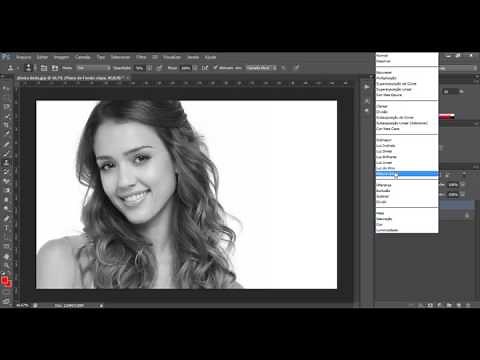Viewport: 480px width, 360px height.
Task: Choose Sobrepor blend mode
Action: 407,140
